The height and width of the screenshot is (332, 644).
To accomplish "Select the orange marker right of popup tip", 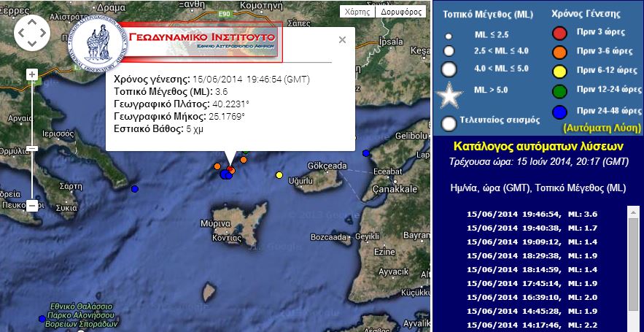I will pyautogui.click(x=243, y=160).
